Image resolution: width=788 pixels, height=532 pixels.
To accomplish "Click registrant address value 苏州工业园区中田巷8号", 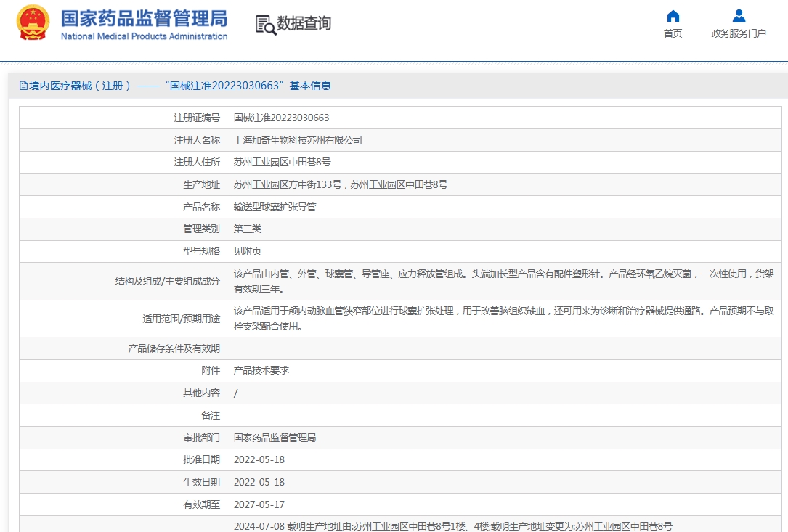I will (282, 163).
